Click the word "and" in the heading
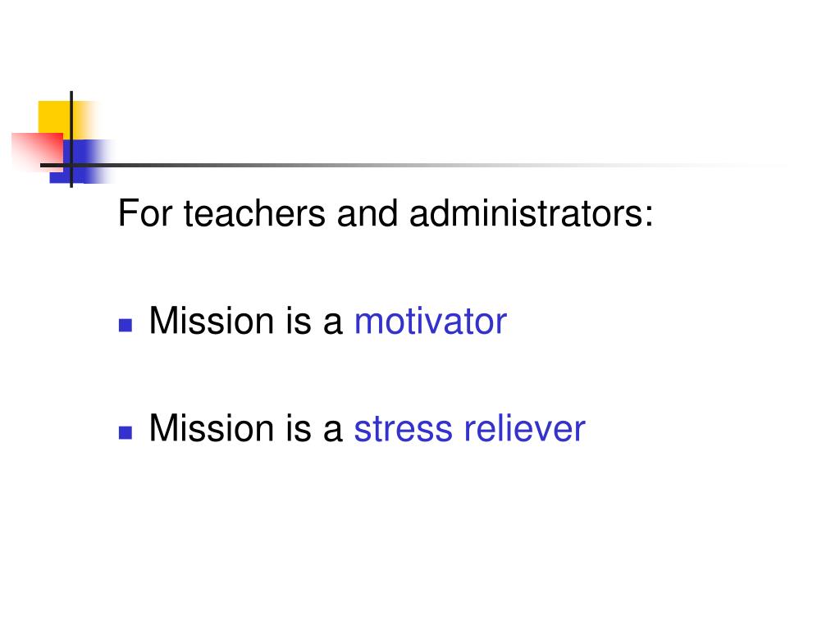840x630 pixels. [x=367, y=213]
